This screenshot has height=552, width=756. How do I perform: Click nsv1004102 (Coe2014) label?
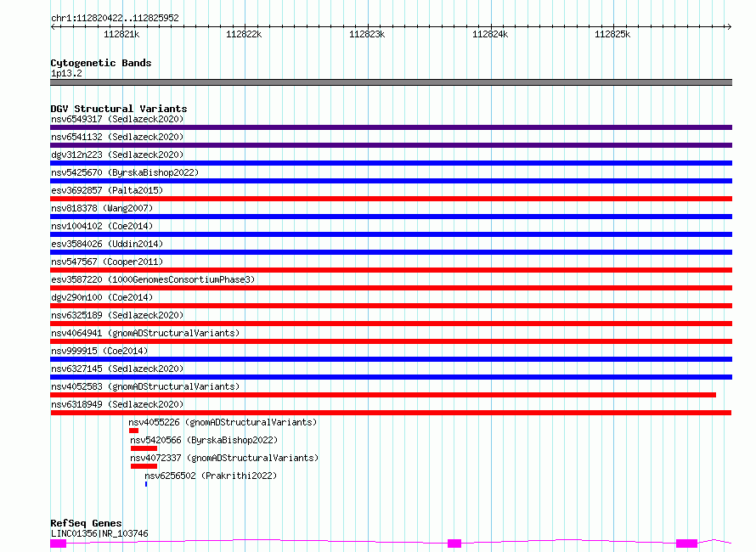point(102,226)
